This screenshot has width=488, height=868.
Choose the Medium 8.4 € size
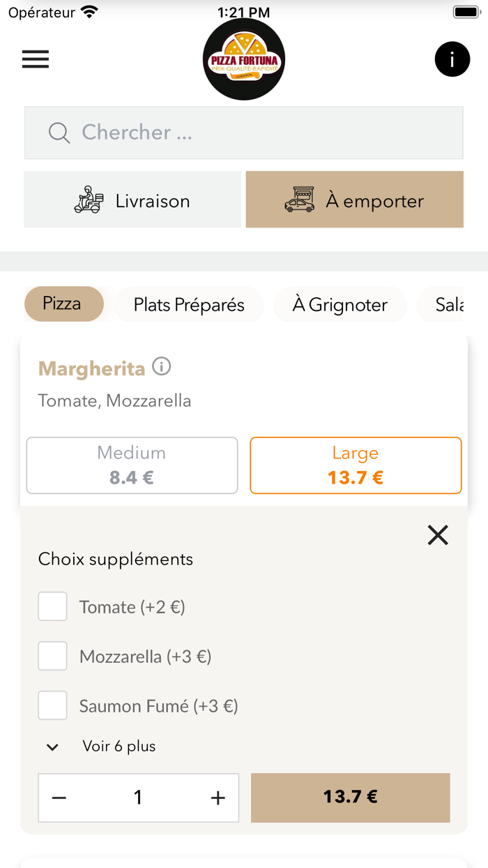click(131, 465)
